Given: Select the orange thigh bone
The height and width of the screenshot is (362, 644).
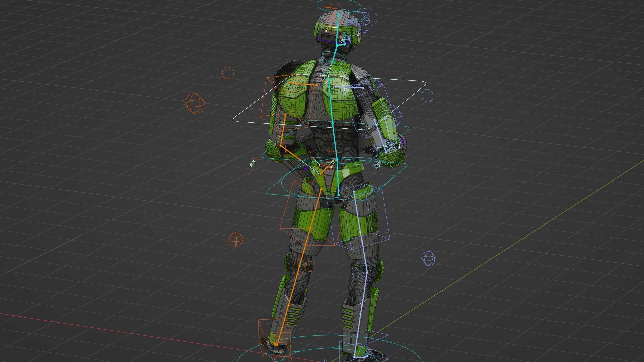Looking at the screenshot, I should tap(316, 208).
